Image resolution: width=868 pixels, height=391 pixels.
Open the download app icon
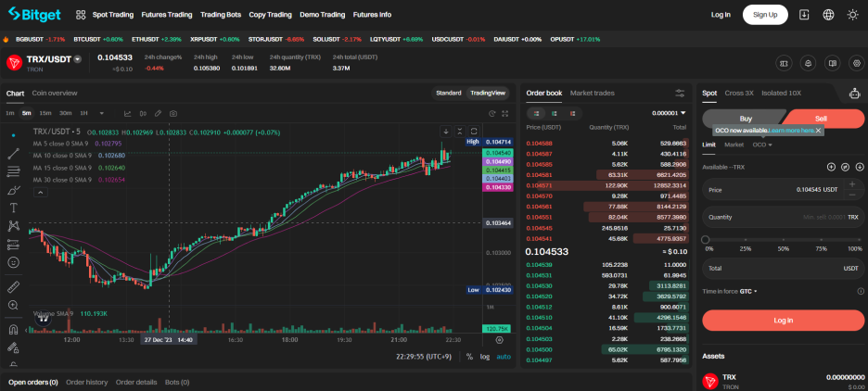coord(804,15)
